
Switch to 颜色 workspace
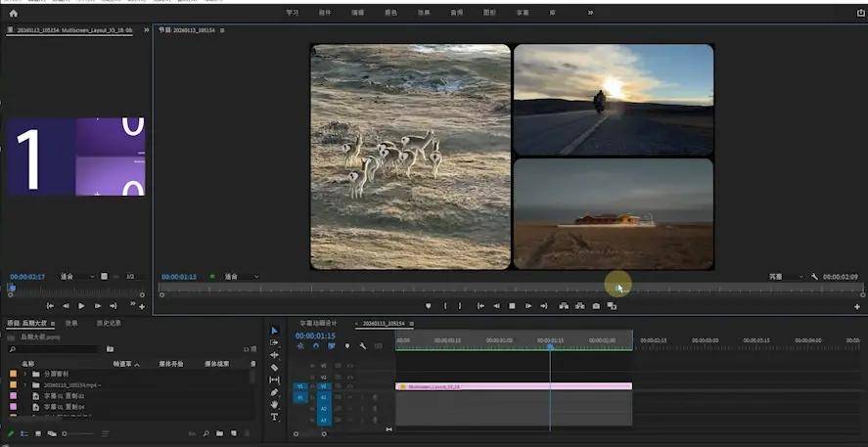pyautogui.click(x=390, y=12)
